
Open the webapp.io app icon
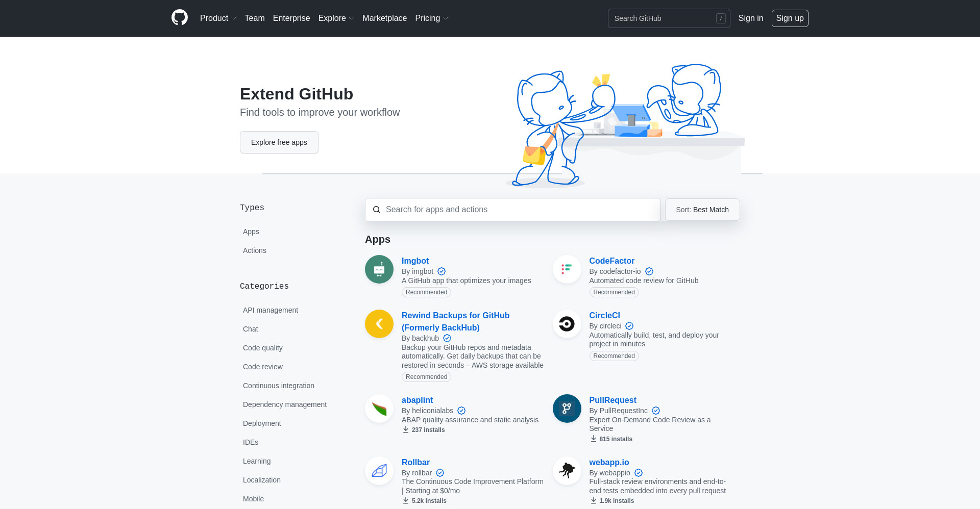[567, 471]
